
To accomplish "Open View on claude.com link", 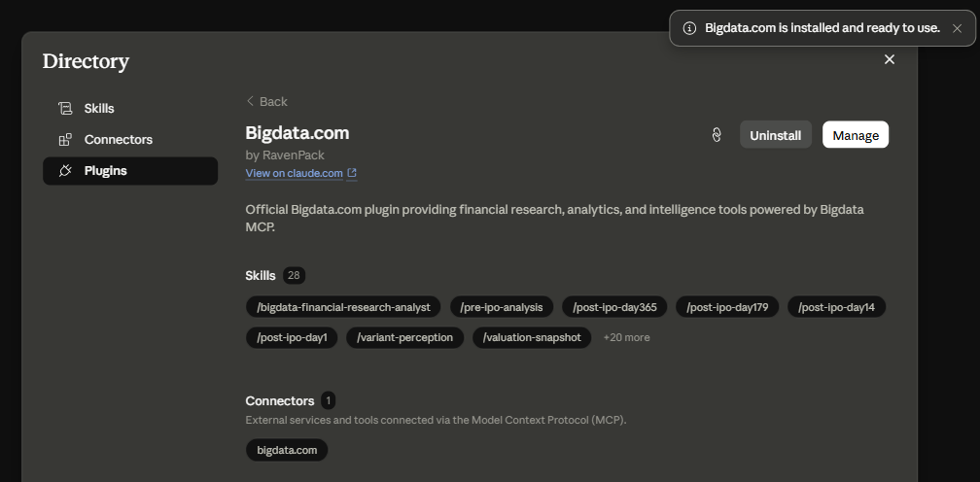I will point(294,173).
